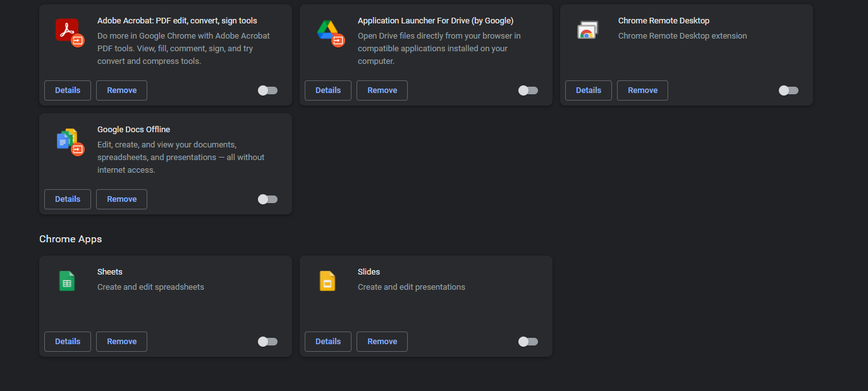Screen dimensions: 868x391
Task: Switch on Google Docs Offline toggle
Action: click(x=267, y=199)
